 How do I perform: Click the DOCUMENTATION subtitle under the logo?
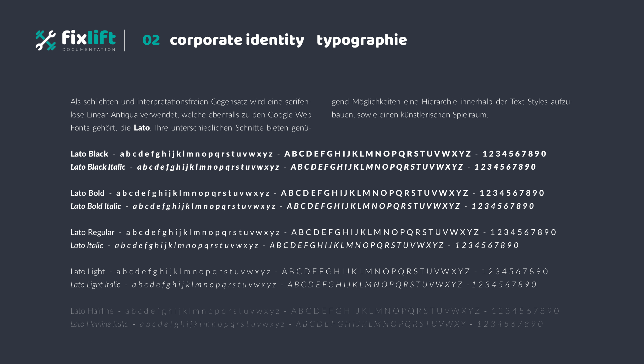(x=89, y=50)
